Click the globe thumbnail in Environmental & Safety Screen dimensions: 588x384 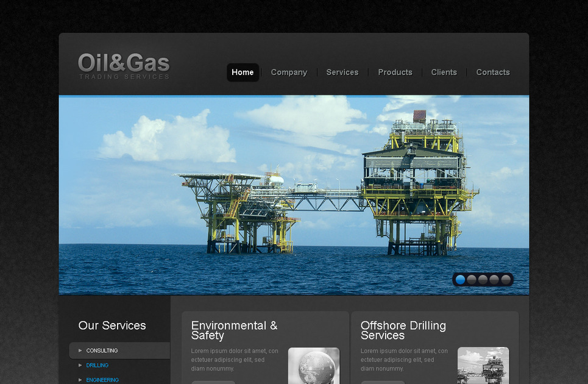tap(314, 366)
